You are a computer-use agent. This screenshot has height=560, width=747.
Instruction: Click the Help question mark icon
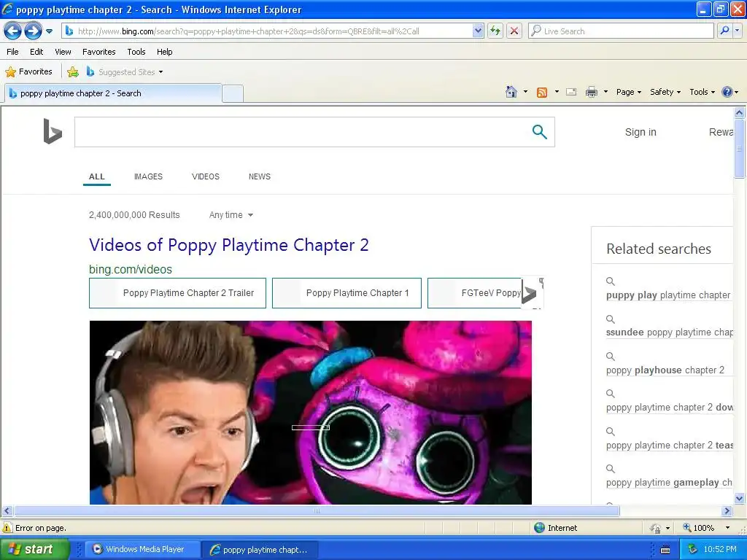point(727,92)
